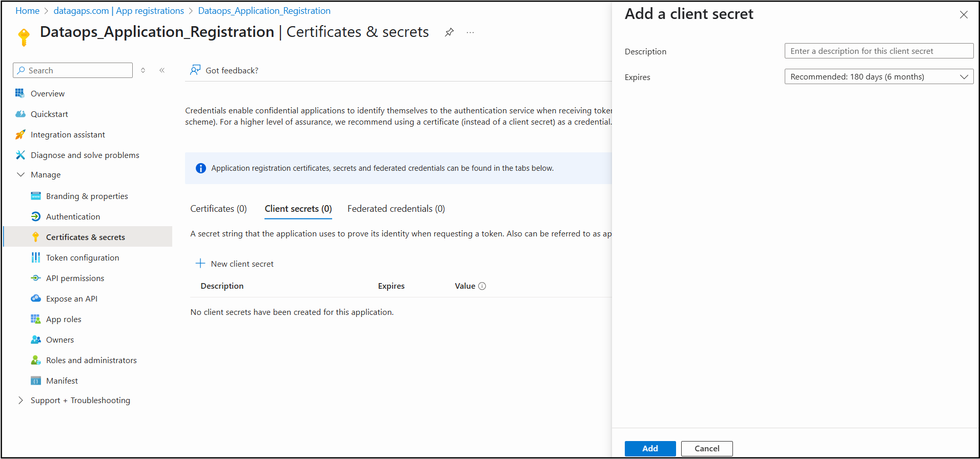
Task: Click the pin icon beside the page title
Action: (449, 32)
